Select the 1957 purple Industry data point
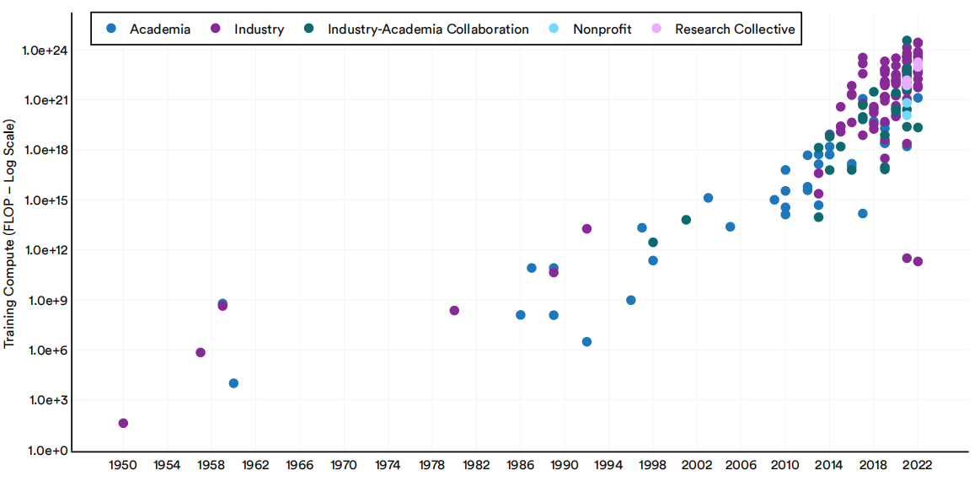980x481 pixels. tap(201, 352)
